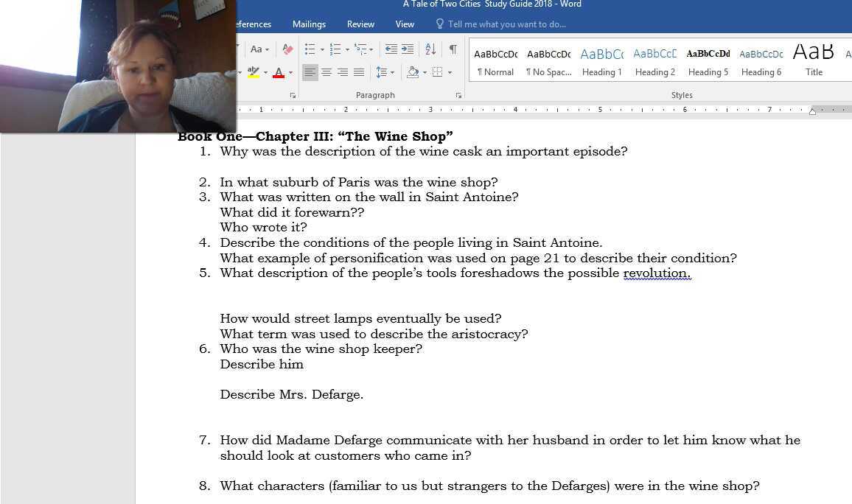Click the Increase Indent icon

click(x=408, y=49)
